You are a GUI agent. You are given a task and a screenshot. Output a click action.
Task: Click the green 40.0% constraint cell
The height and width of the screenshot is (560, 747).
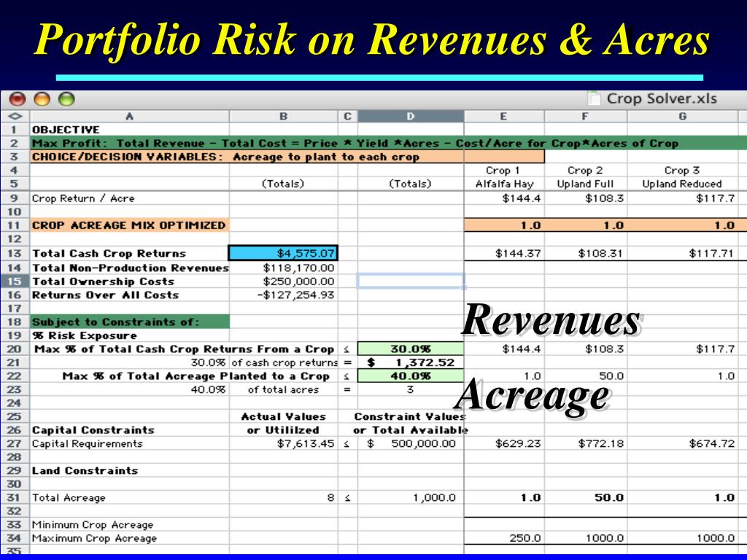tap(411, 376)
